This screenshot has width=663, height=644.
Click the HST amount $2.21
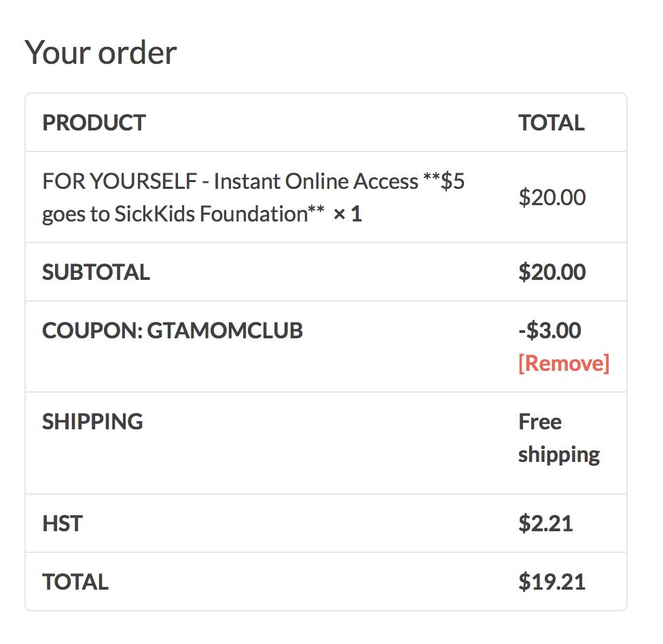546,524
